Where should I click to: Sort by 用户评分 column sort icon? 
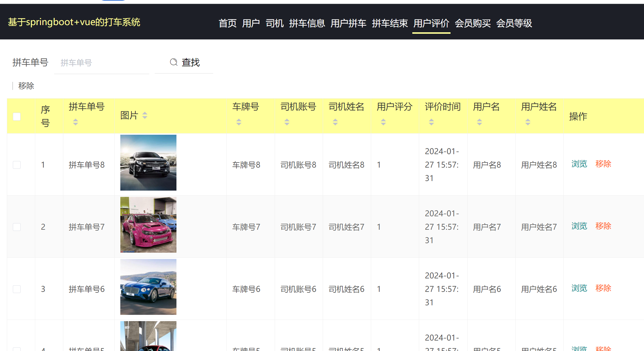coord(383,122)
